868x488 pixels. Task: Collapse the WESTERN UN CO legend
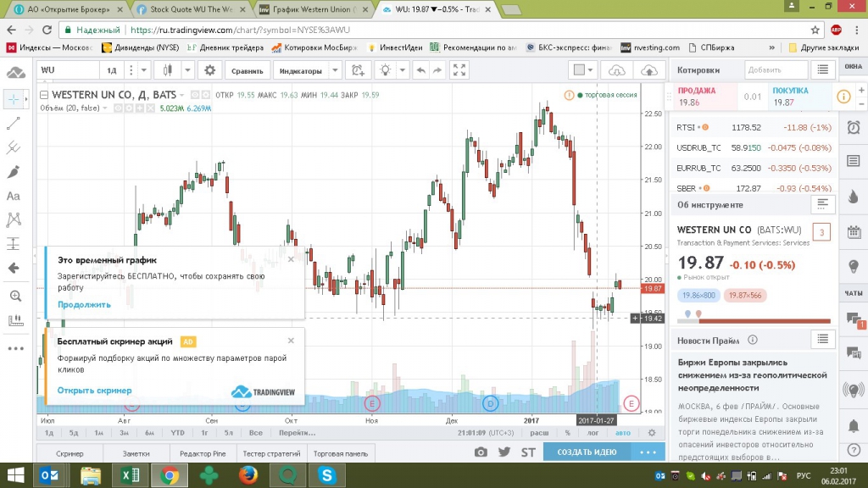click(45, 95)
